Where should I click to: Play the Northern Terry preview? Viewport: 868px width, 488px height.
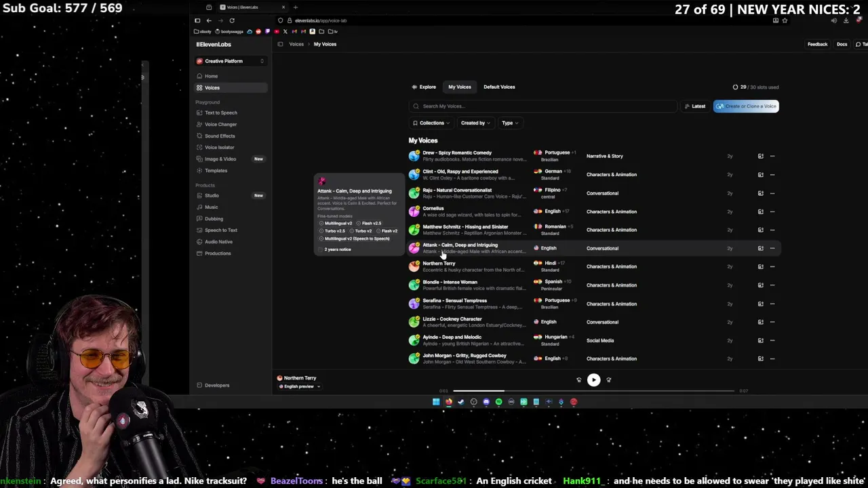tap(593, 380)
